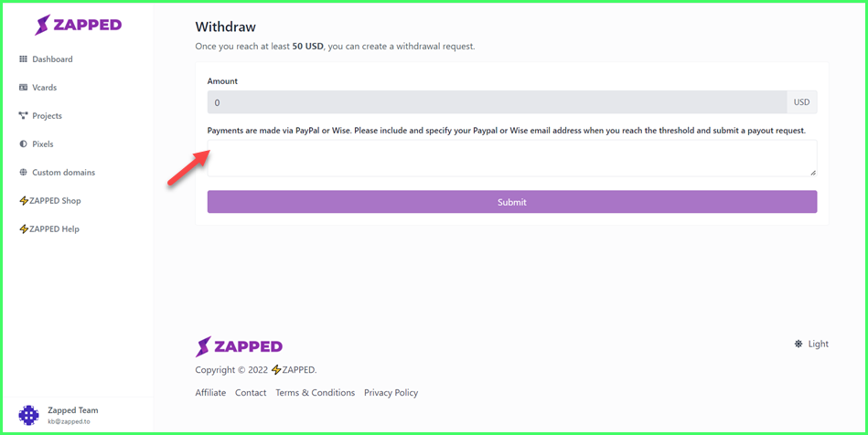Open the Privacy Policy link

click(391, 392)
